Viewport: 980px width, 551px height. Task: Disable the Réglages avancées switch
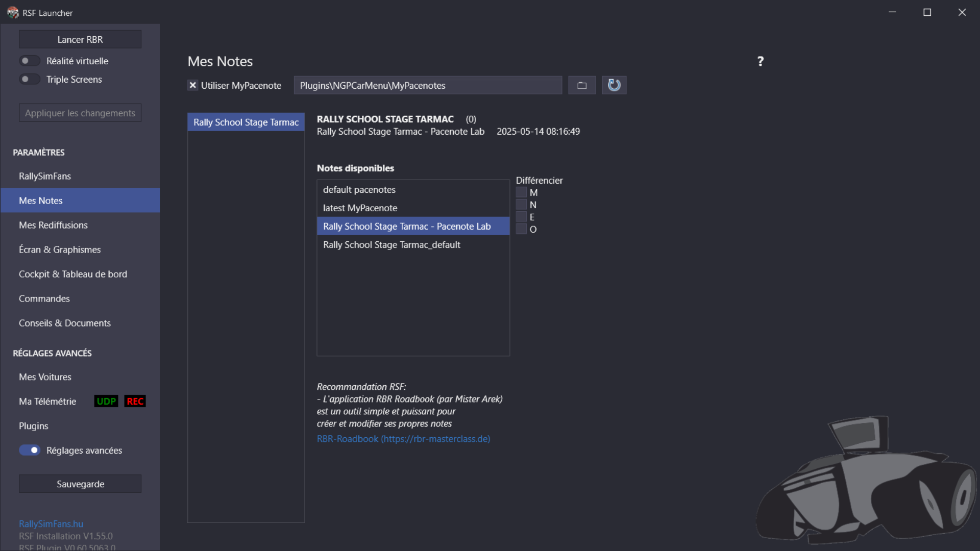30,450
